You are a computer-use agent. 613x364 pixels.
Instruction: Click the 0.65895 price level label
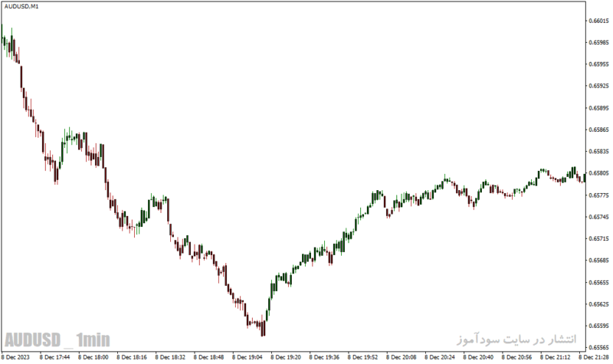point(599,108)
